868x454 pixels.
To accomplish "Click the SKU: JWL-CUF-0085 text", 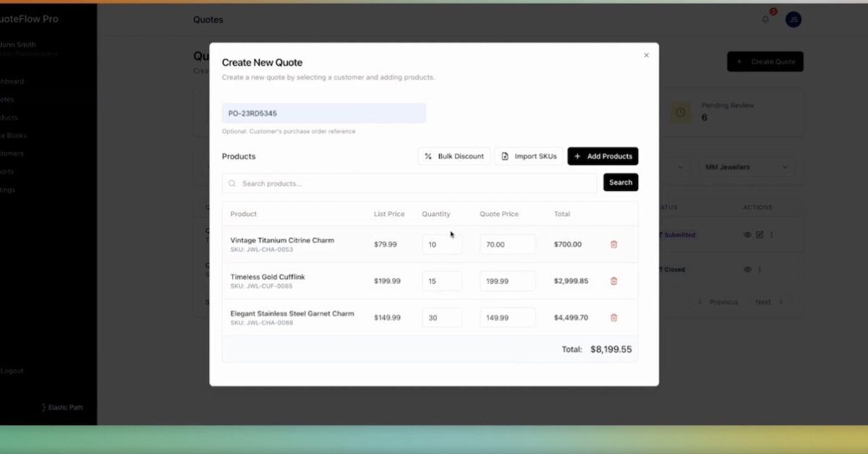I will pyautogui.click(x=262, y=286).
